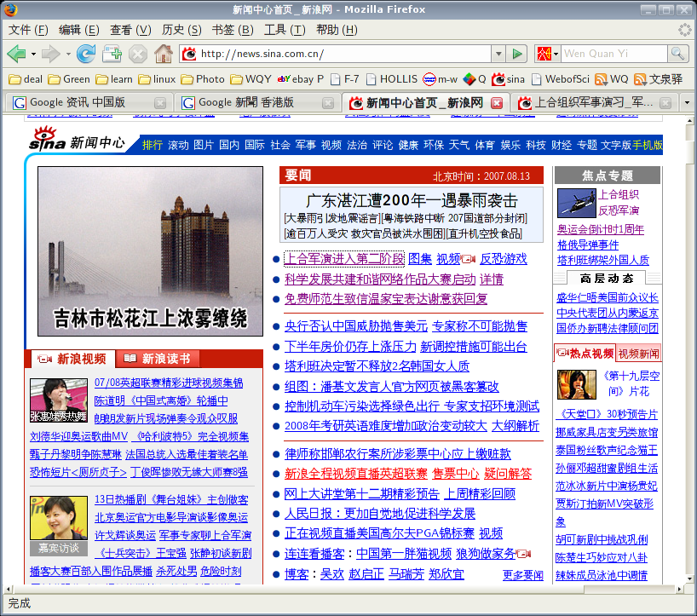Viewport: 697px width, 616px height.
Task: Click the Wen Quan Yi search box
Action: tap(613, 54)
